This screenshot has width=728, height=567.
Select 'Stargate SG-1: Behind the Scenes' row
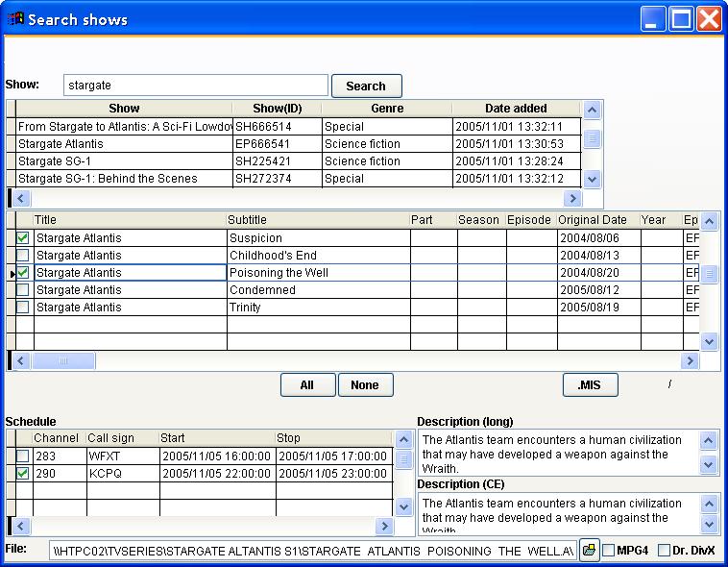click(x=299, y=179)
